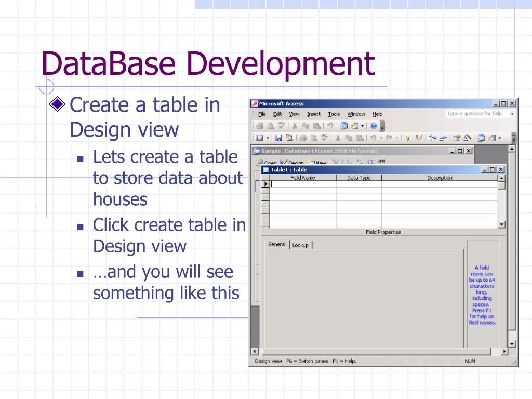The height and width of the screenshot is (399, 532).
Task: Select the General tab in Field Properties
Action: [277, 244]
